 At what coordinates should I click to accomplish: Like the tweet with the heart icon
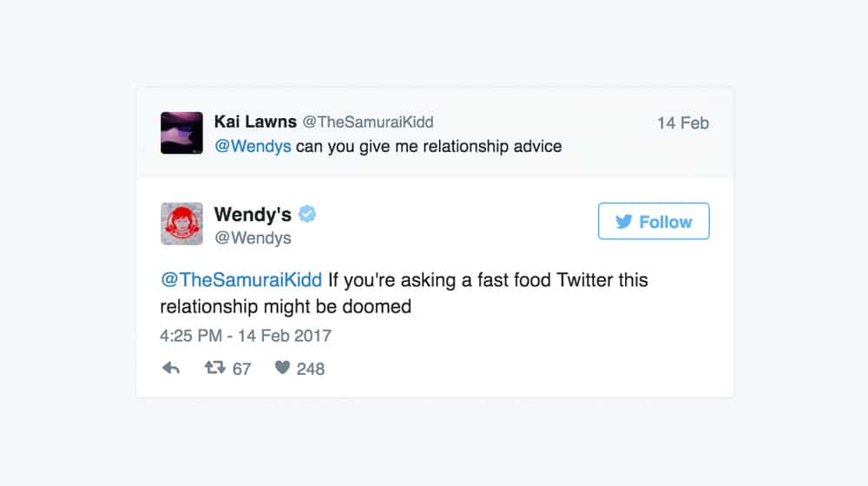[282, 368]
